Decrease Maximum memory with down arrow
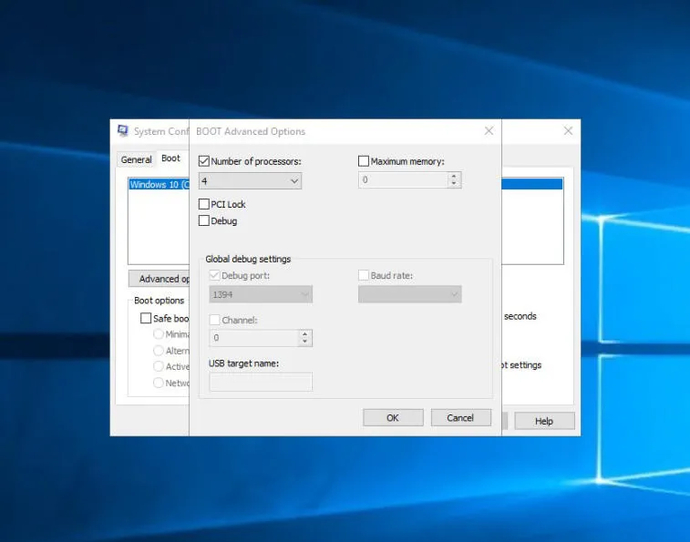The image size is (690, 542). [454, 183]
